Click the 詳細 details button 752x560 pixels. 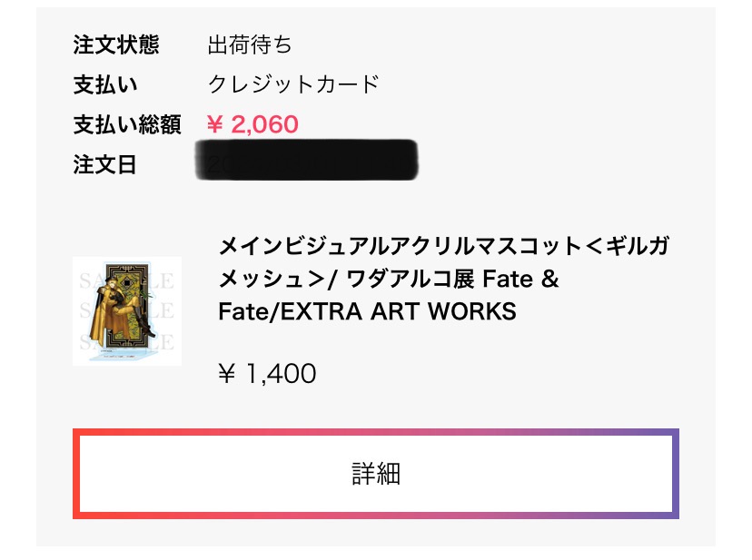375,474
